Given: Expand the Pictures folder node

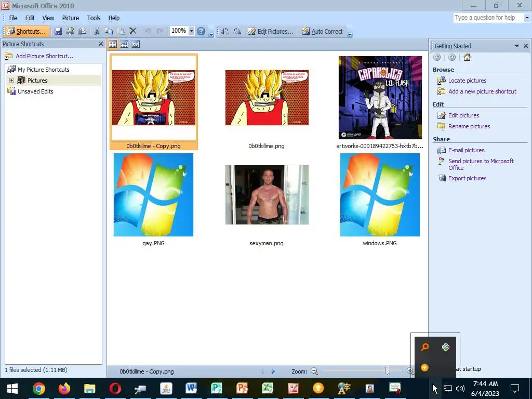Looking at the screenshot, I should point(11,81).
